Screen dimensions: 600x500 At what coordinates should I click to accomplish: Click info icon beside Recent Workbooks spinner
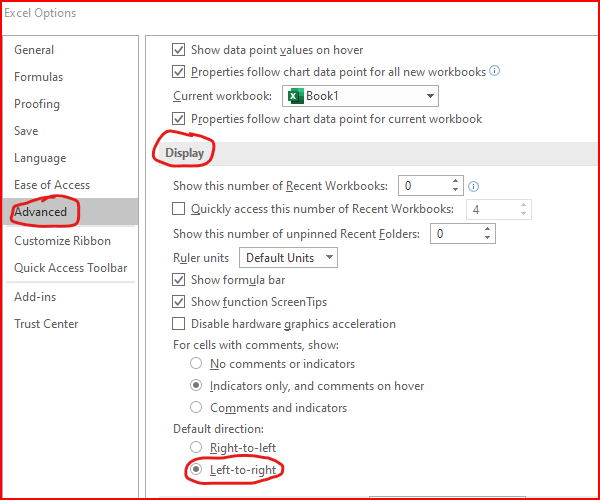pyautogui.click(x=473, y=186)
